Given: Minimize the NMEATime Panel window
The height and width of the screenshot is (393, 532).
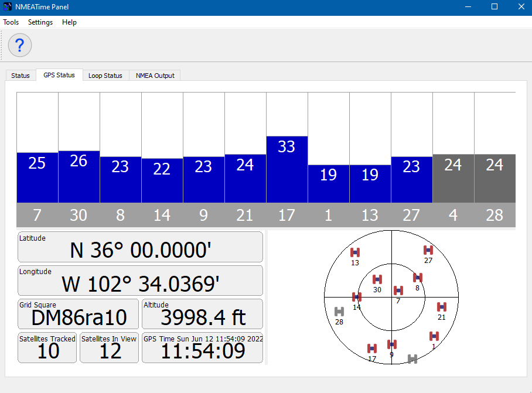Looking at the screenshot, I should 468,7.
